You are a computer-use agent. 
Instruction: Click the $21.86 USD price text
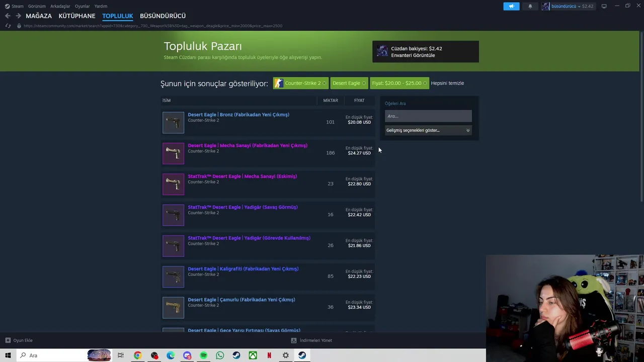(359, 245)
